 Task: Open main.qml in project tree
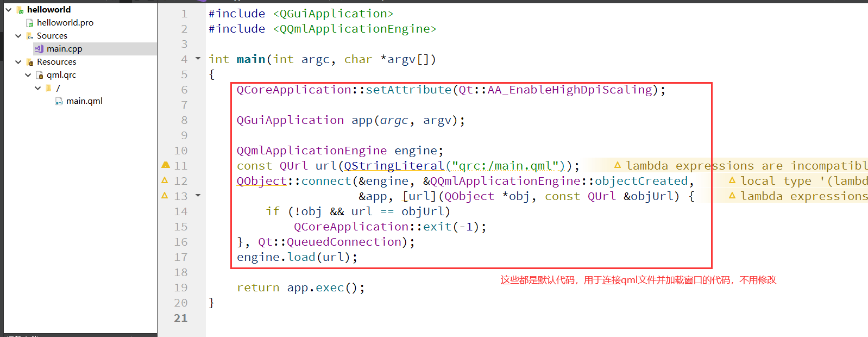(84, 101)
